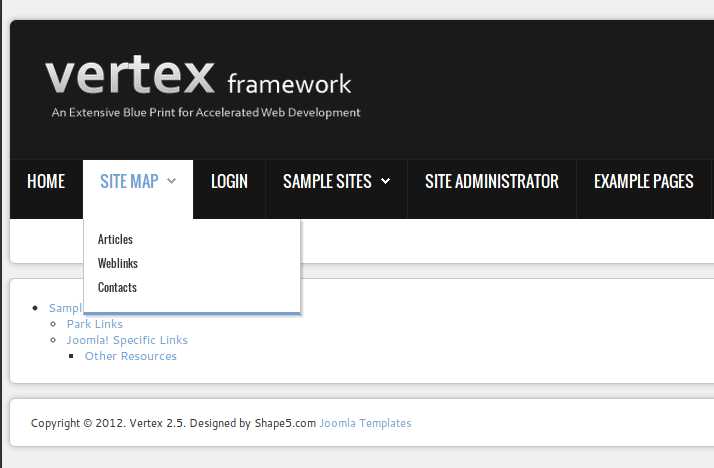This screenshot has width=714, height=468.
Task: Click the vertex framework logo
Action: coord(199,75)
